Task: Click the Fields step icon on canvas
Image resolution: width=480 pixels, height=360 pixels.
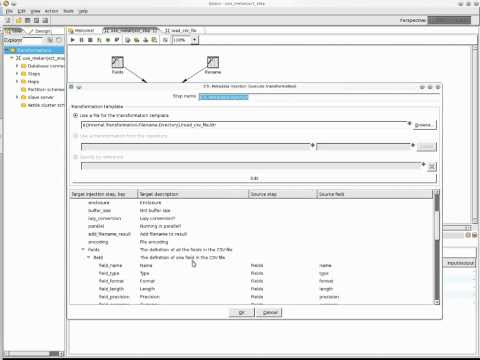Action: pyautogui.click(x=117, y=62)
